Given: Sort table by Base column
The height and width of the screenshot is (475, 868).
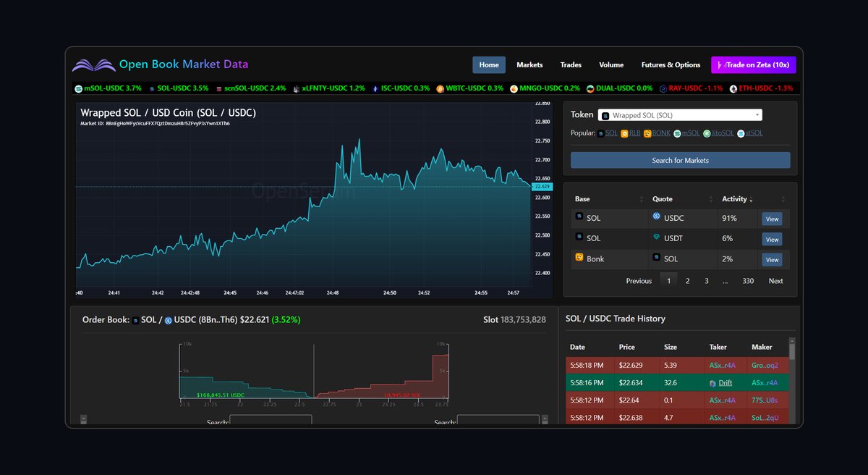Looking at the screenshot, I should (608, 199).
